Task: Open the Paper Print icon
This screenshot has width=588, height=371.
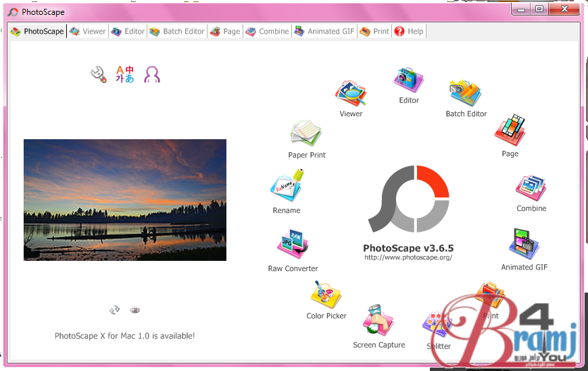Action: click(x=306, y=133)
